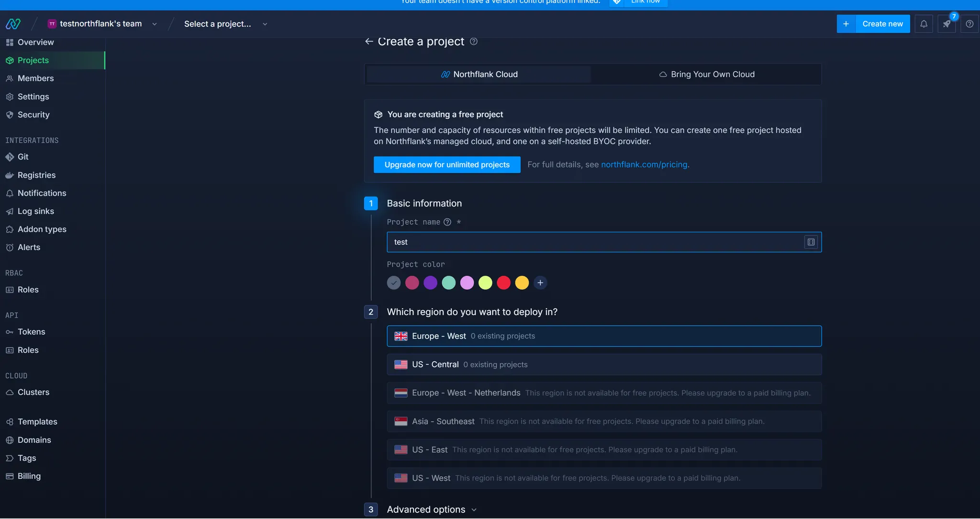Click the Tags icon in sidebar
Image resolution: width=980 pixels, height=519 pixels.
pyautogui.click(x=10, y=458)
